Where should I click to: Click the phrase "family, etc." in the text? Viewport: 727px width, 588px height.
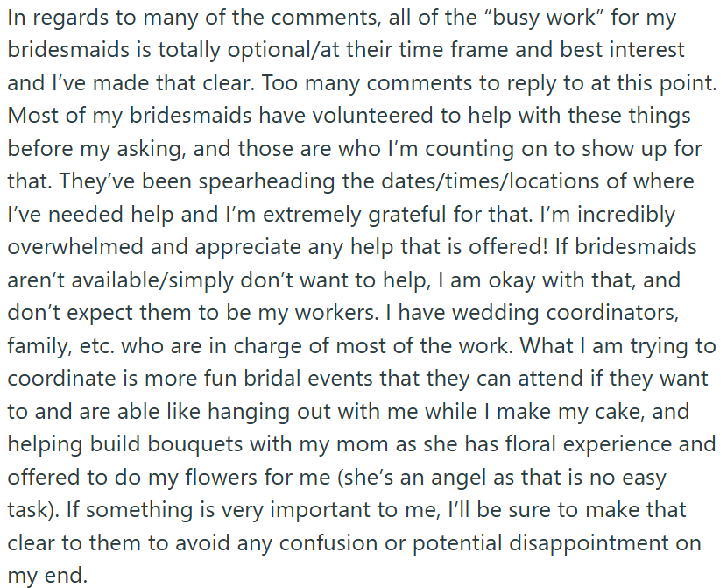coord(61,346)
